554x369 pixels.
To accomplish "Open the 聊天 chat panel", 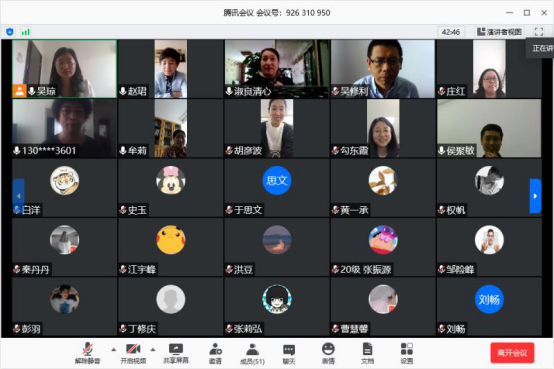I will (x=289, y=353).
